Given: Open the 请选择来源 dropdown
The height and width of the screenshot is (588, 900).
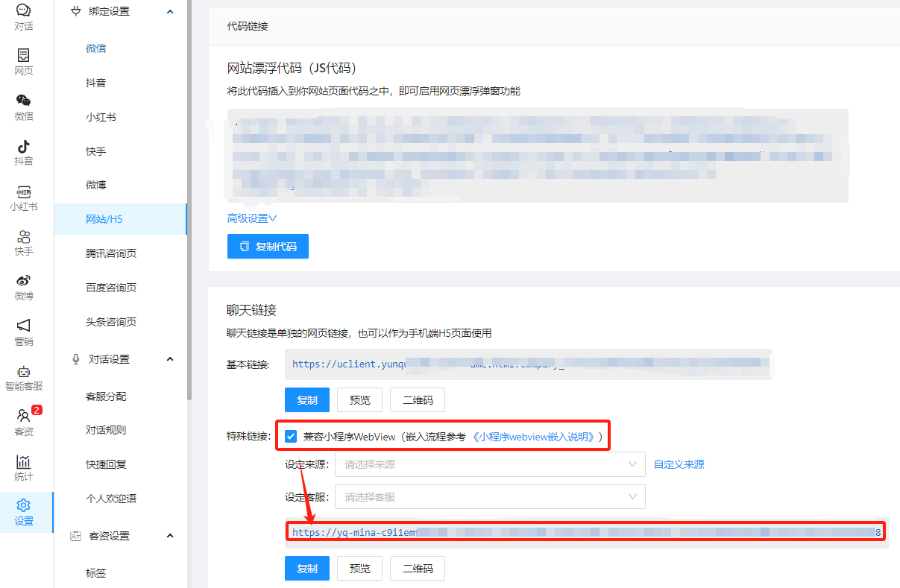Looking at the screenshot, I should 490,464.
